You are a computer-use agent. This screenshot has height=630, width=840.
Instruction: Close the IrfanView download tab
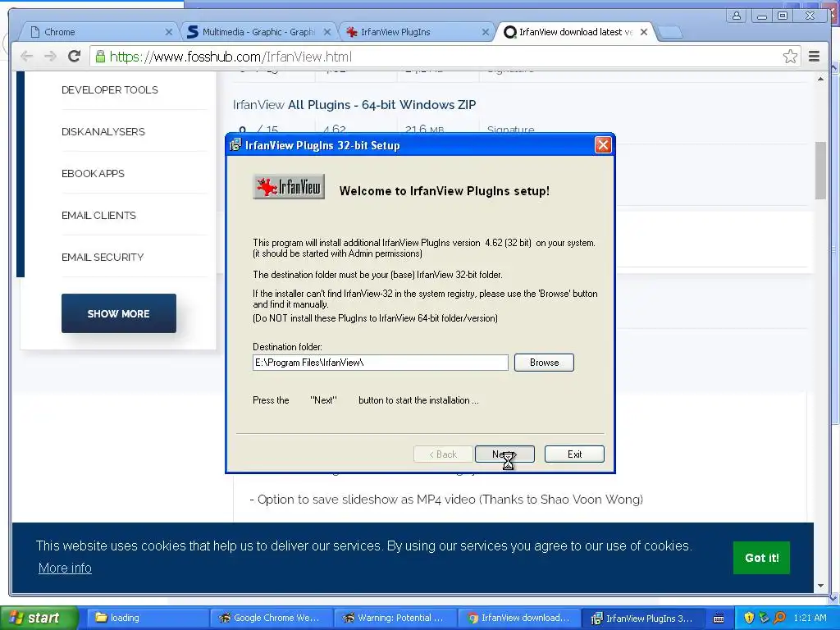click(644, 32)
